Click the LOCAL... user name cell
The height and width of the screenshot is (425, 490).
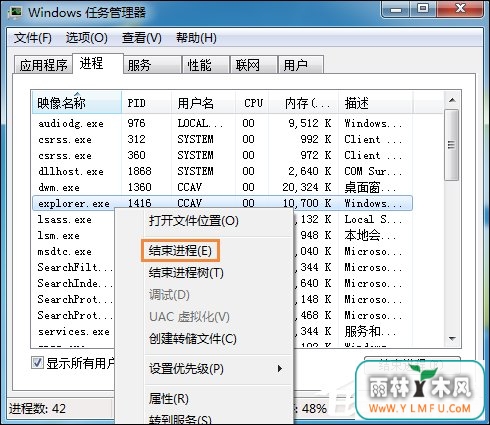click(x=200, y=123)
